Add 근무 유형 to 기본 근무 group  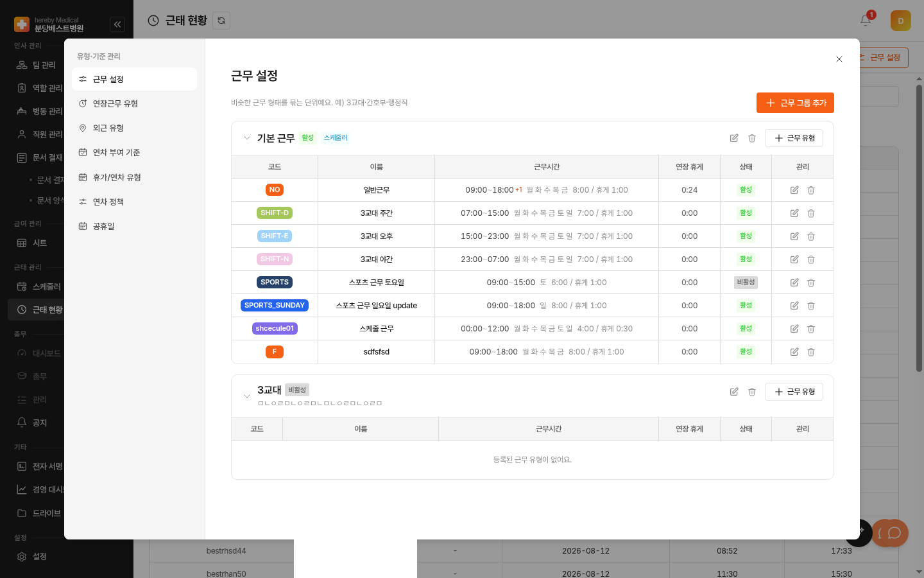pos(794,138)
